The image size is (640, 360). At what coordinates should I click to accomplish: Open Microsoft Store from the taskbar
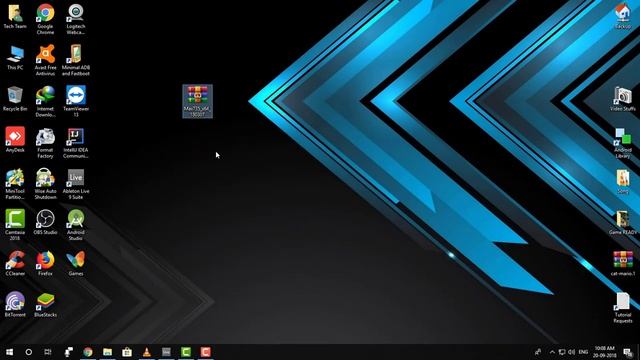(x=127, y=352)
